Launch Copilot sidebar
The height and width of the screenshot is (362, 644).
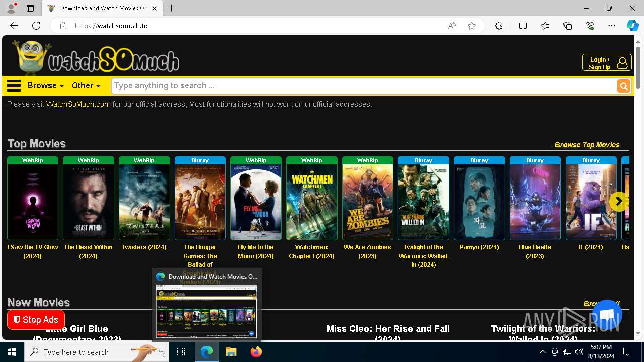click(632, 26)
